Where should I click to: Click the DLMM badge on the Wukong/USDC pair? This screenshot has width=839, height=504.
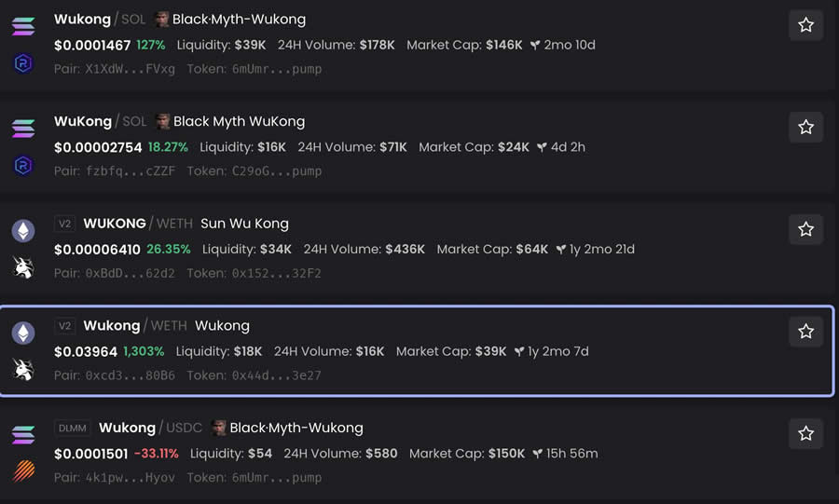coord(72,429)
